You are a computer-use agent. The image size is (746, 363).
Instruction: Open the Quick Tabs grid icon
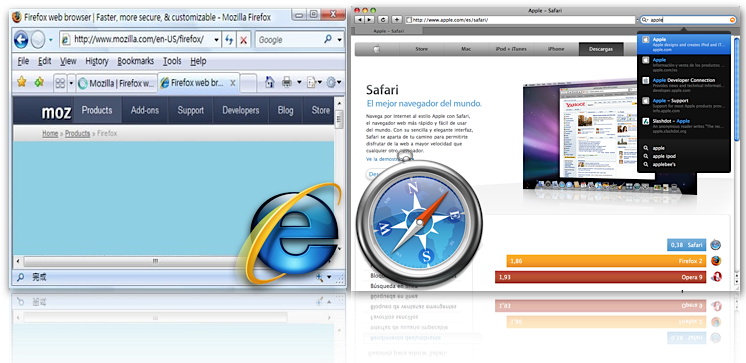(60, 84)
